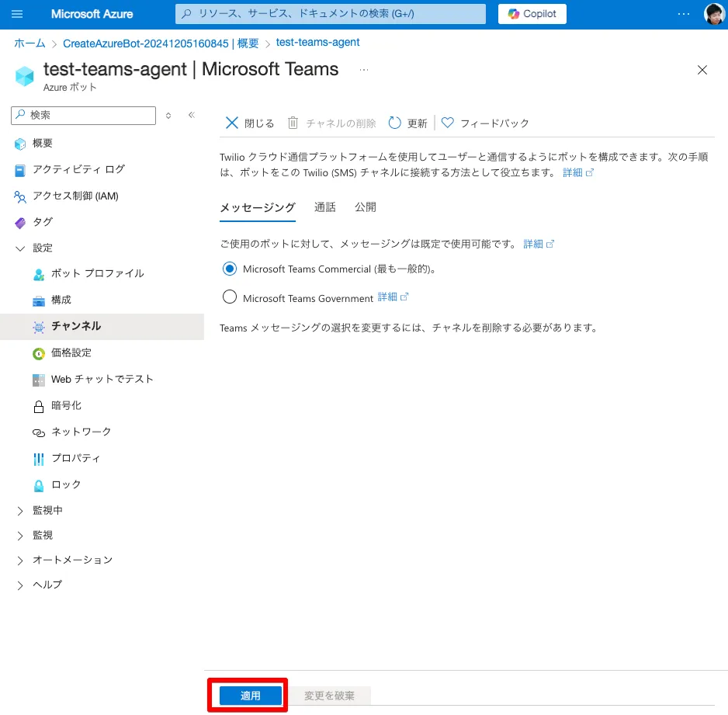Viewport: 728px width, 715px height.
Task: Click 更新 refresh icon
Action: [x=394, y=123]
